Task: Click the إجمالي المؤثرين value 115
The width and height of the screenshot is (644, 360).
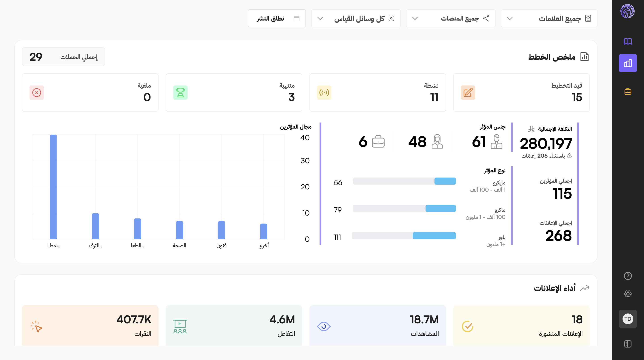Action: pyautogui.click(x=562, y=193)
